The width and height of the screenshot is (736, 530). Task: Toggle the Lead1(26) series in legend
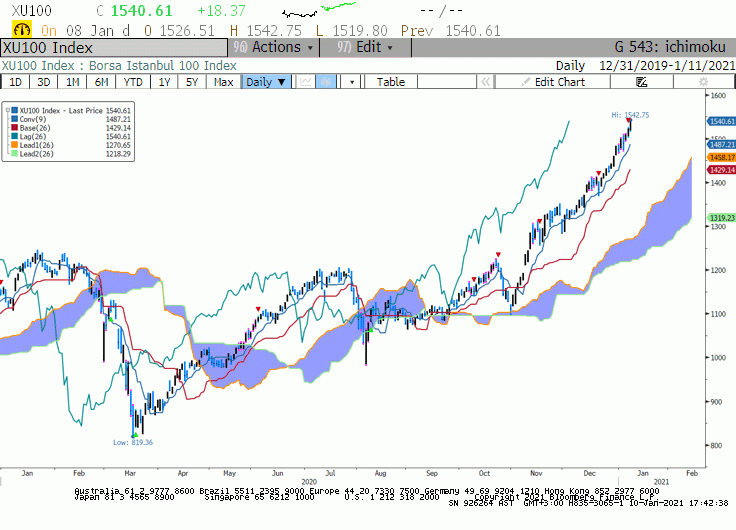[x=32, y=145]
